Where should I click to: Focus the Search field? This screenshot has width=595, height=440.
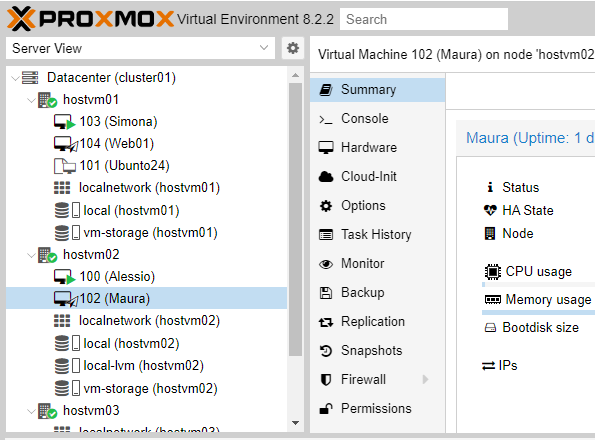pos(424,19)
